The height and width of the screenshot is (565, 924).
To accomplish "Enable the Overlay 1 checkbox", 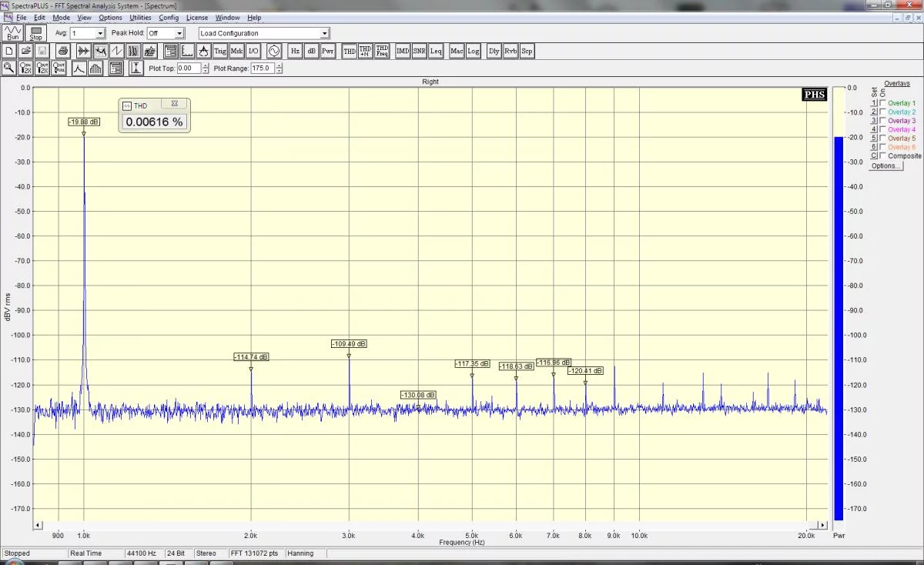I will (882, 103).
